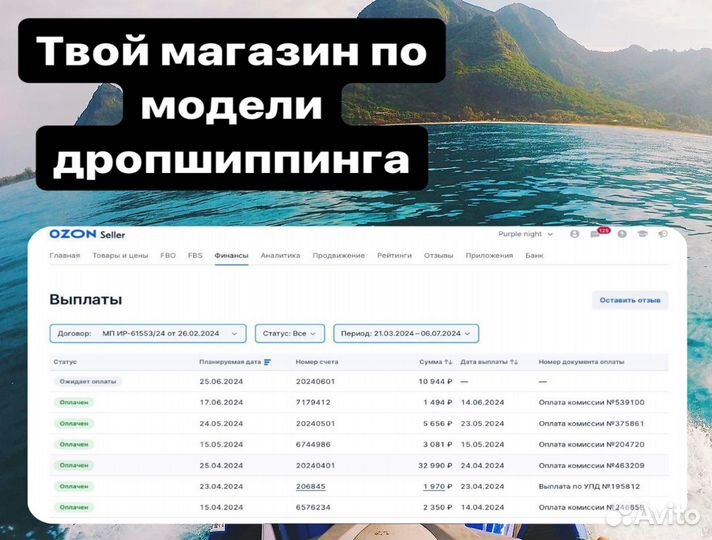Open the Продвижение tab

tap(339, 256)
